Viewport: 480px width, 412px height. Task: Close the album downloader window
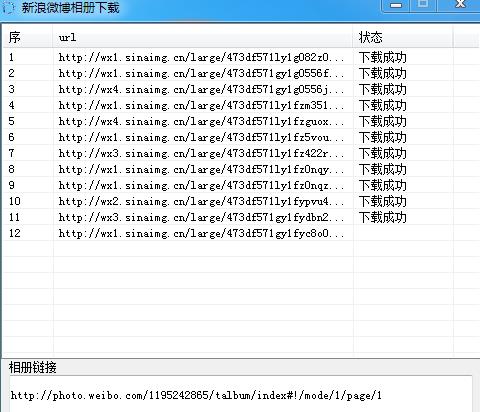tap(460, 5)
